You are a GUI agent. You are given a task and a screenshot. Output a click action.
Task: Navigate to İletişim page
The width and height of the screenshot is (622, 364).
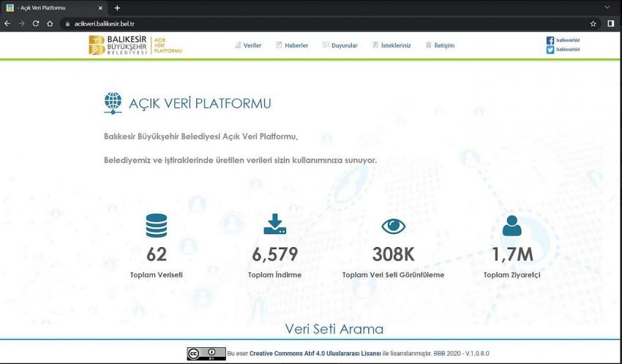(x=440, y=45)
